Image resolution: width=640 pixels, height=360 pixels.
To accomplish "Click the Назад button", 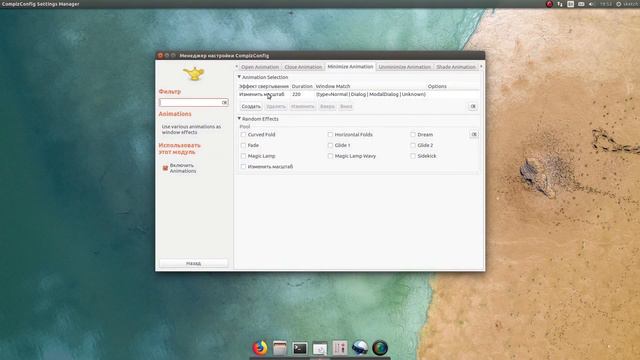I will tap(193, 264).
